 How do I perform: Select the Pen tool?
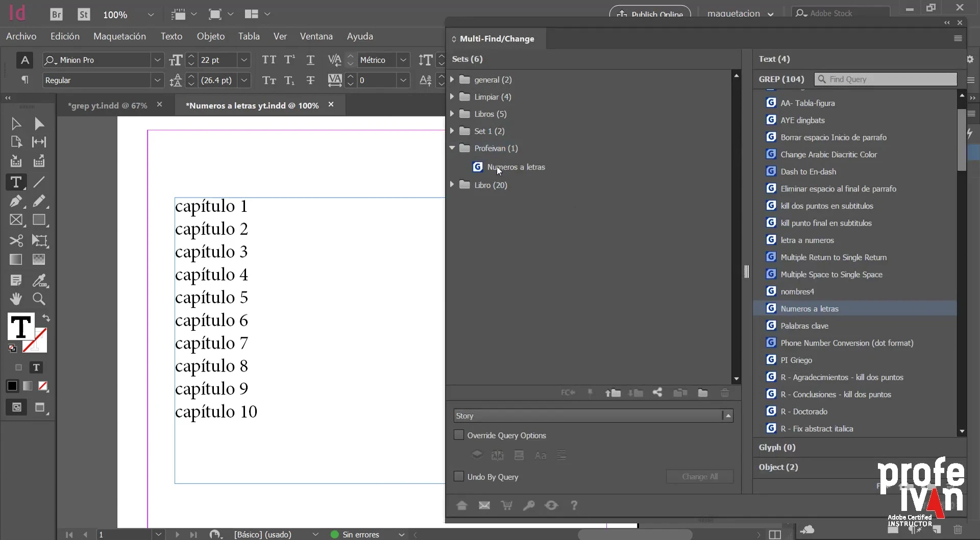(x=16, y=201)
